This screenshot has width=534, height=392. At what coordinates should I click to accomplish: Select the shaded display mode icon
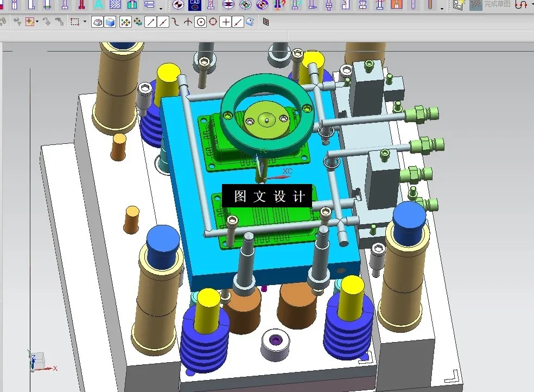pos(98,22)
